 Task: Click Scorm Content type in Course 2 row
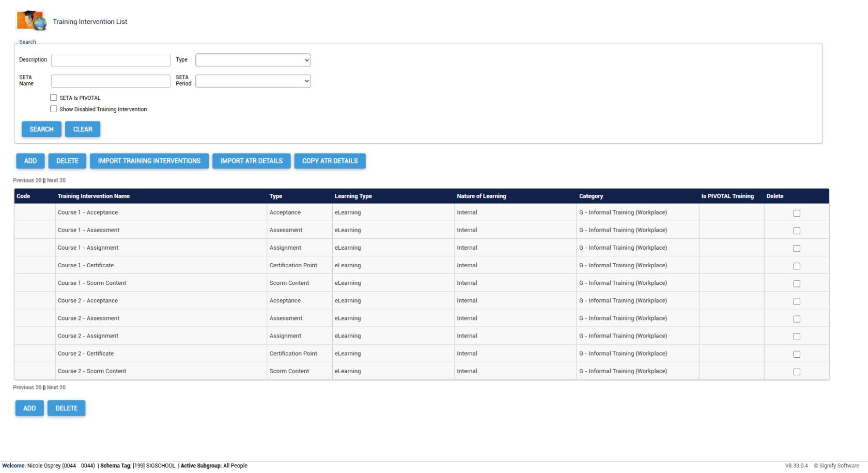click(x=289, y=371)
